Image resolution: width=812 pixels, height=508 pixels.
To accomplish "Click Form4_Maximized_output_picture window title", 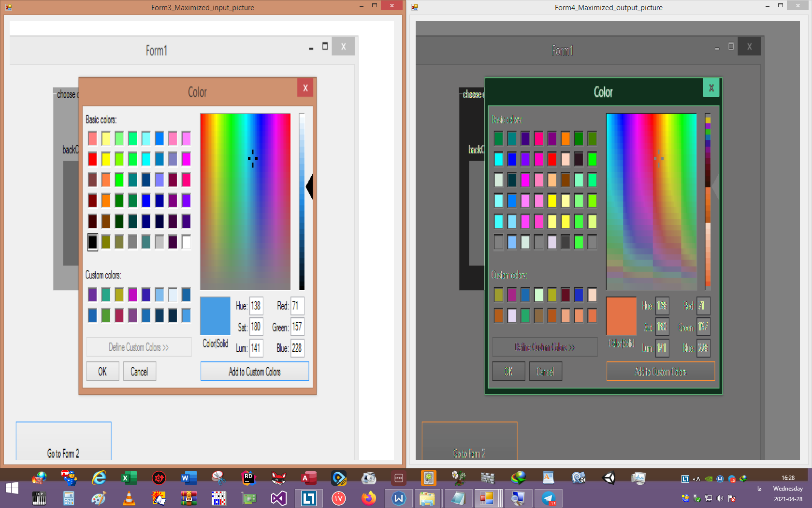I will 609,8.
